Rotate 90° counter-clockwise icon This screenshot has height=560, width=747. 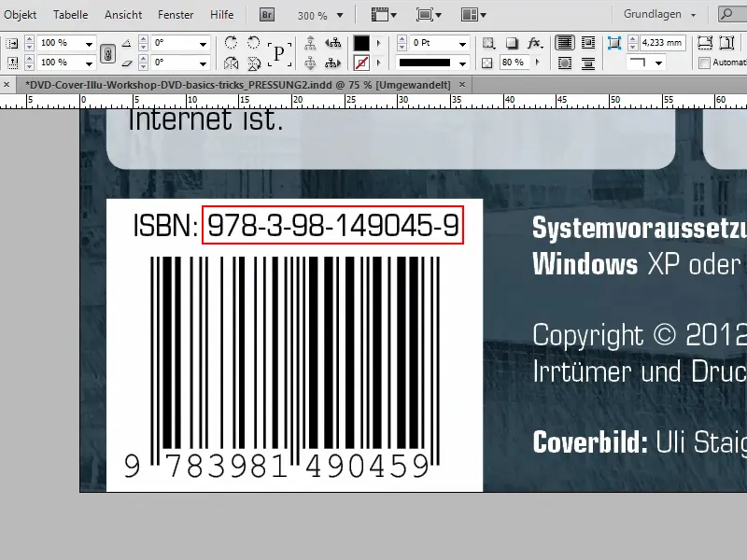[x=254, y=43]
